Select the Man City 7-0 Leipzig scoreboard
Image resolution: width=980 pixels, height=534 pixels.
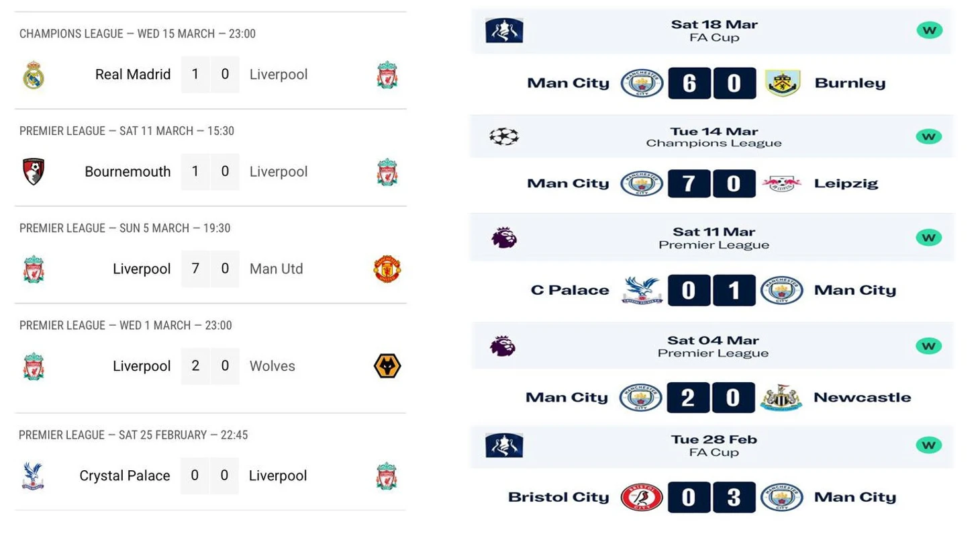click(712, 183)
